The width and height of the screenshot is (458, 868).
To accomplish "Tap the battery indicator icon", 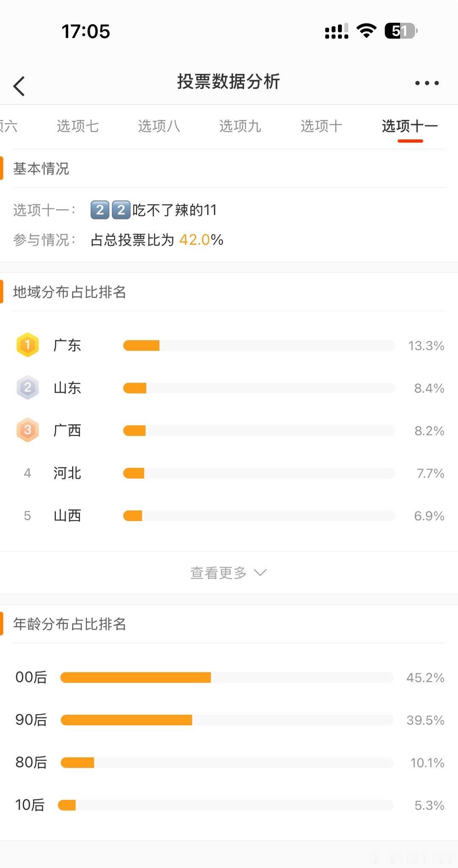I will pos(401,31).
